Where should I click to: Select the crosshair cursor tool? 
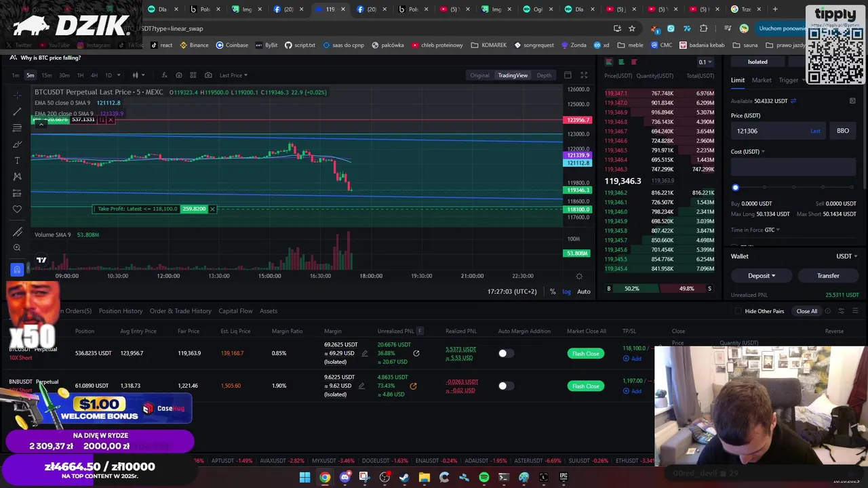(17, 95)
